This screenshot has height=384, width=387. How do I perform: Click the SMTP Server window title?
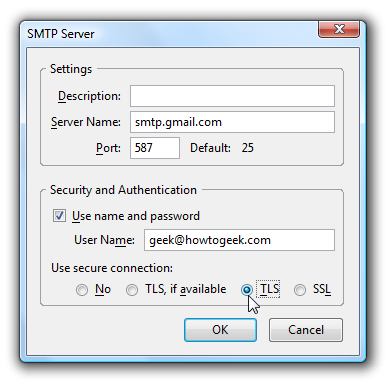pos(61,34)
